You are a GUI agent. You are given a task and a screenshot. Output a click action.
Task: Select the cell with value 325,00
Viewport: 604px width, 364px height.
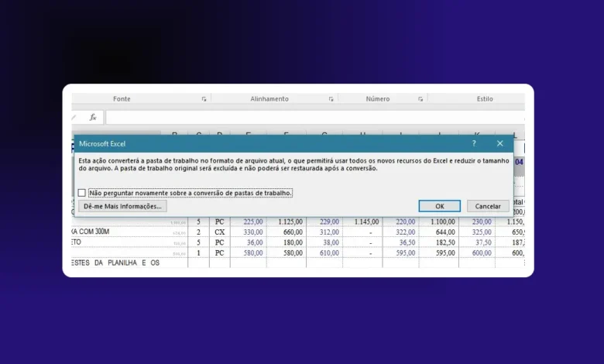click(477, 232)
